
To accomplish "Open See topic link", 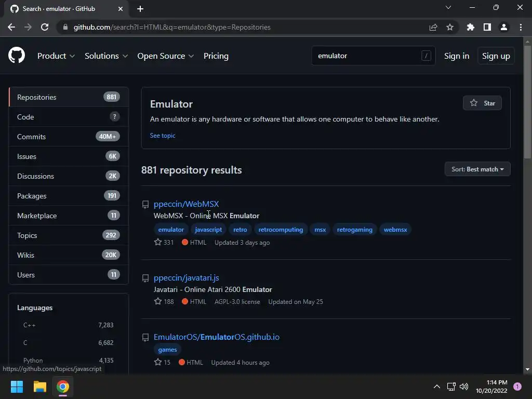I will pos(163,136).
